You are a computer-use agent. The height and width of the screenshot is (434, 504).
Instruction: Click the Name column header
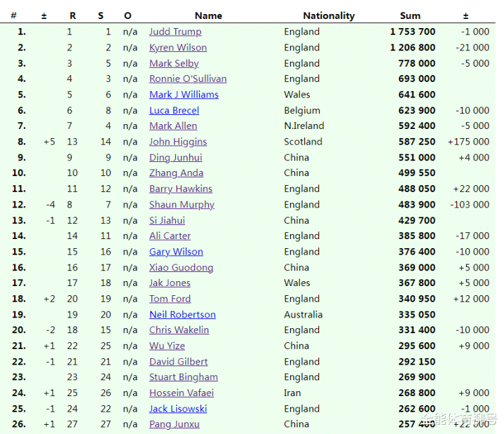pos(208,15)
